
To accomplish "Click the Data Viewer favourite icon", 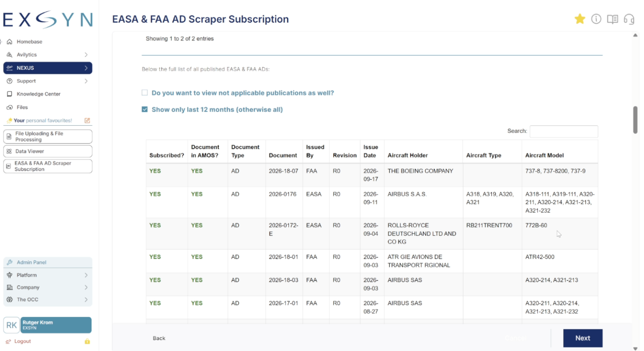I will coord(9,151).
